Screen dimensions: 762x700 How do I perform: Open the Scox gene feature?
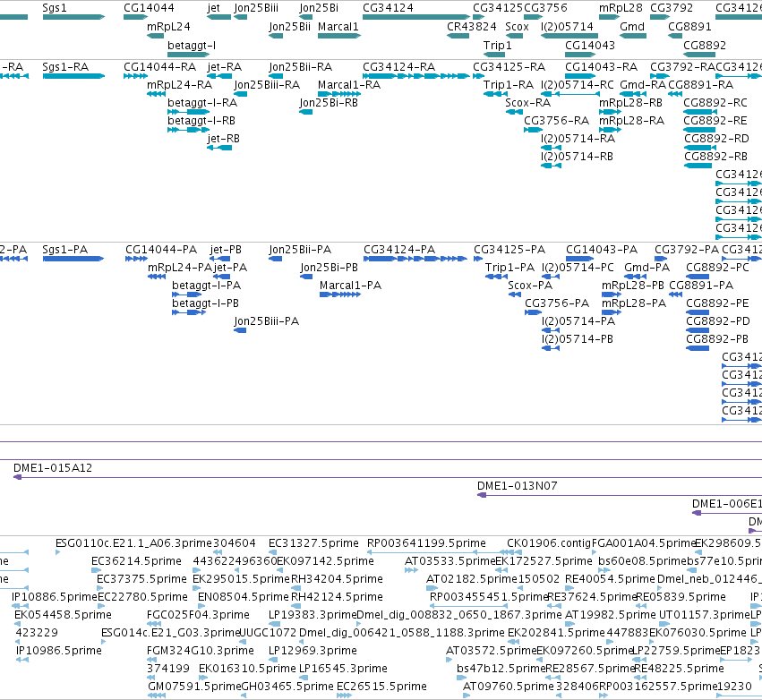click(514, 36)
